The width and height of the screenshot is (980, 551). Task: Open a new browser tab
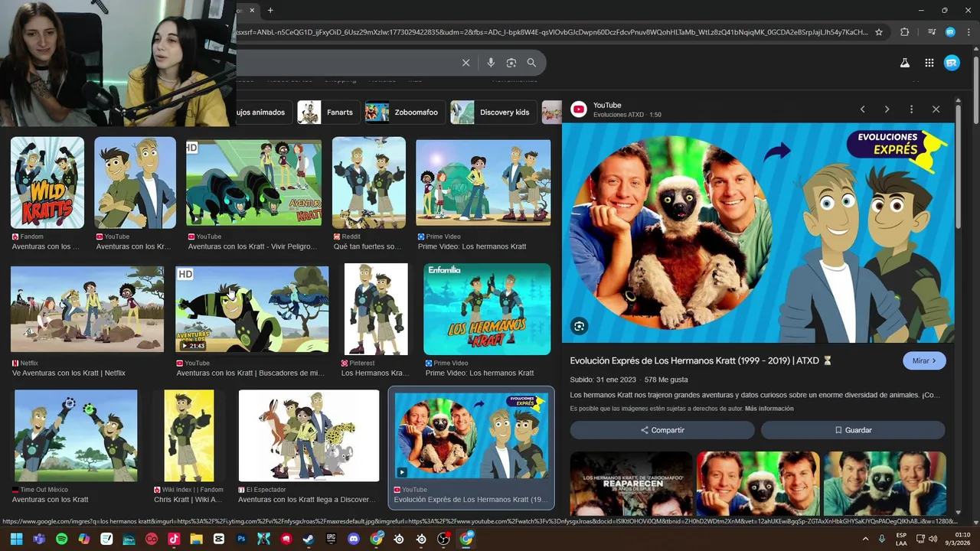tap(270, 10)
